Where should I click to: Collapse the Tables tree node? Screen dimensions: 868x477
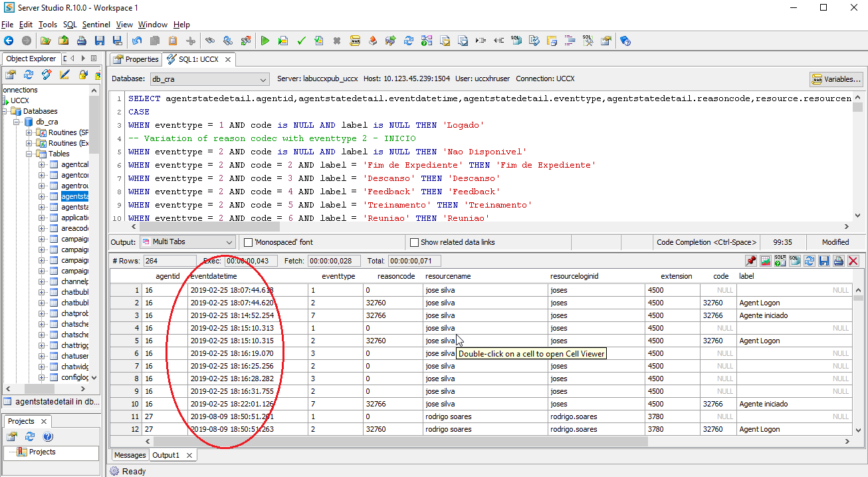coord(30,154)
